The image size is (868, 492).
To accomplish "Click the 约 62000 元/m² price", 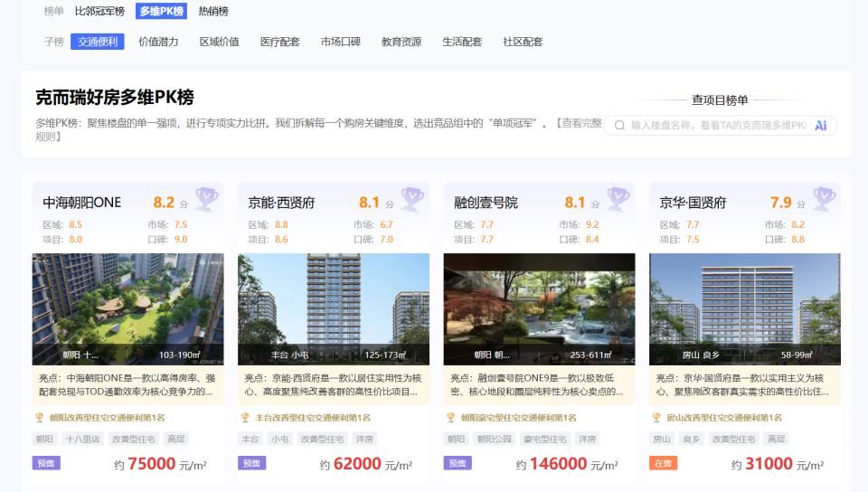I will point(366,464).
